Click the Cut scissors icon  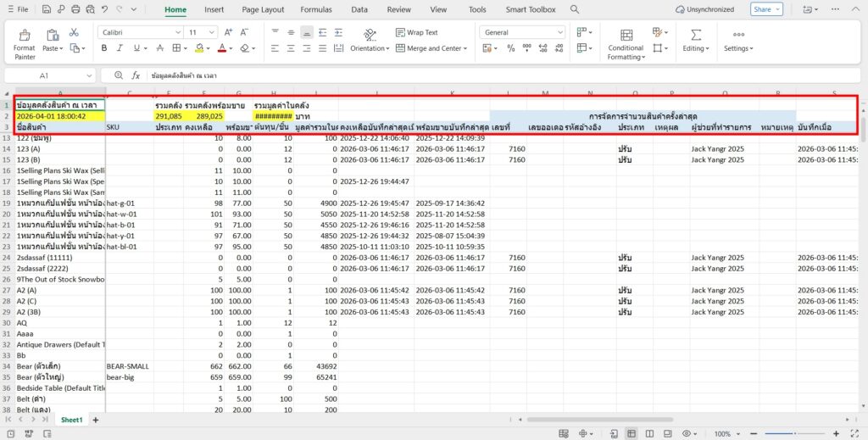pos(74,32)
